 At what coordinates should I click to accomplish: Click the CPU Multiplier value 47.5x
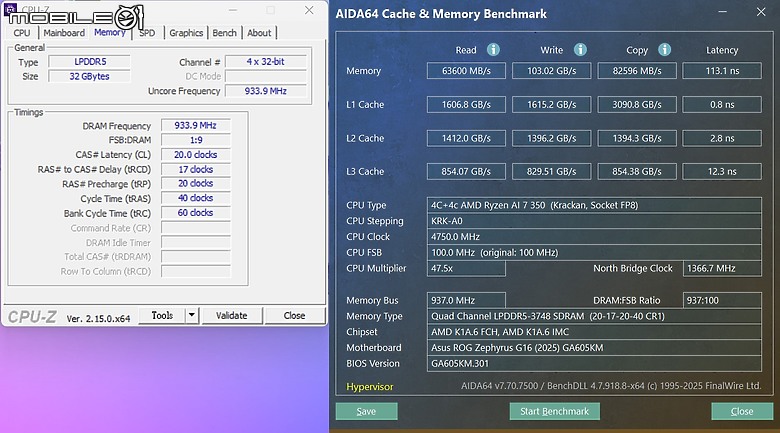click(466, 268)
